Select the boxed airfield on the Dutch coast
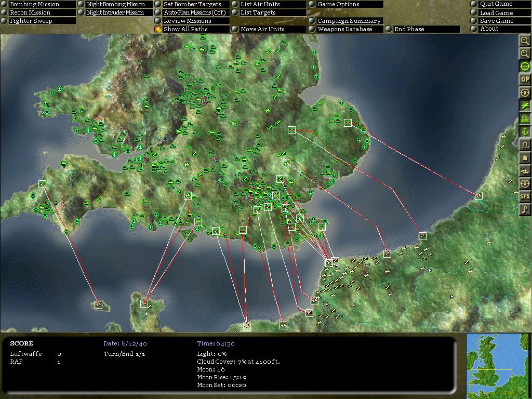This screenshot has width=532, height=399. tap(478, 195)
